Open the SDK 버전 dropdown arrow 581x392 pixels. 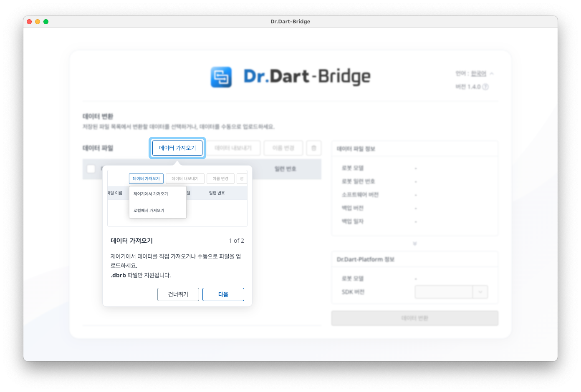click(480, 292)
